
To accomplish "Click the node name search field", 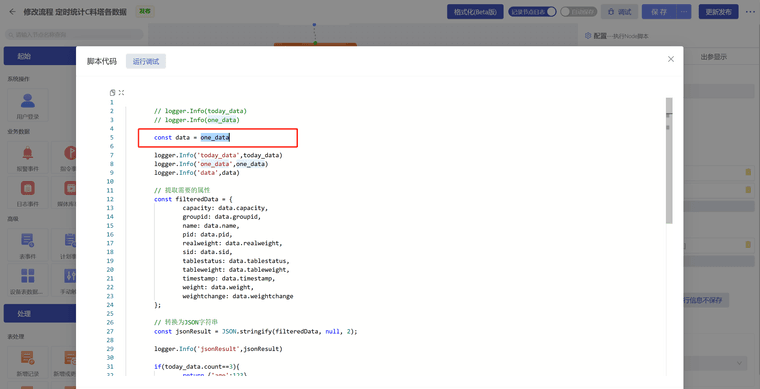I will tap(74, 35).
